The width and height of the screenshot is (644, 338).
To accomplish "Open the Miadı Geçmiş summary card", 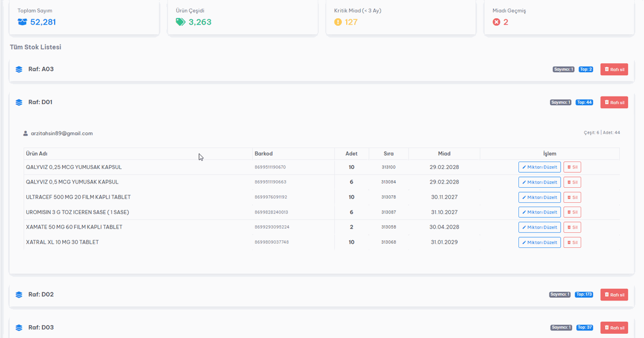I will click(x=559, y=18).
